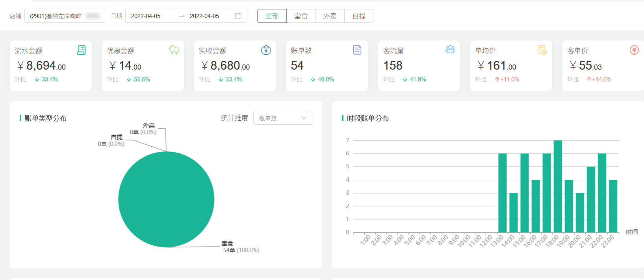Image resolution: width=644 pixels, height=280 pixels.
Task: Click the start date field 2022-04-05
Action: click(x=146, y=16)
